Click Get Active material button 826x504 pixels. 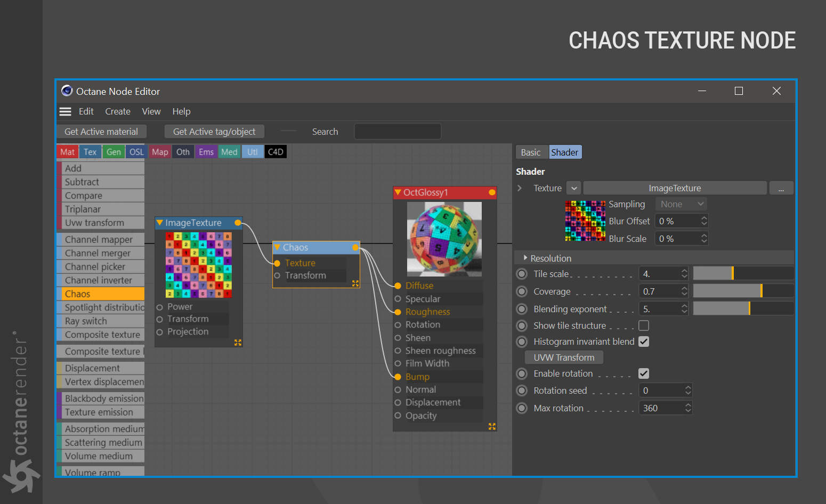101,132
